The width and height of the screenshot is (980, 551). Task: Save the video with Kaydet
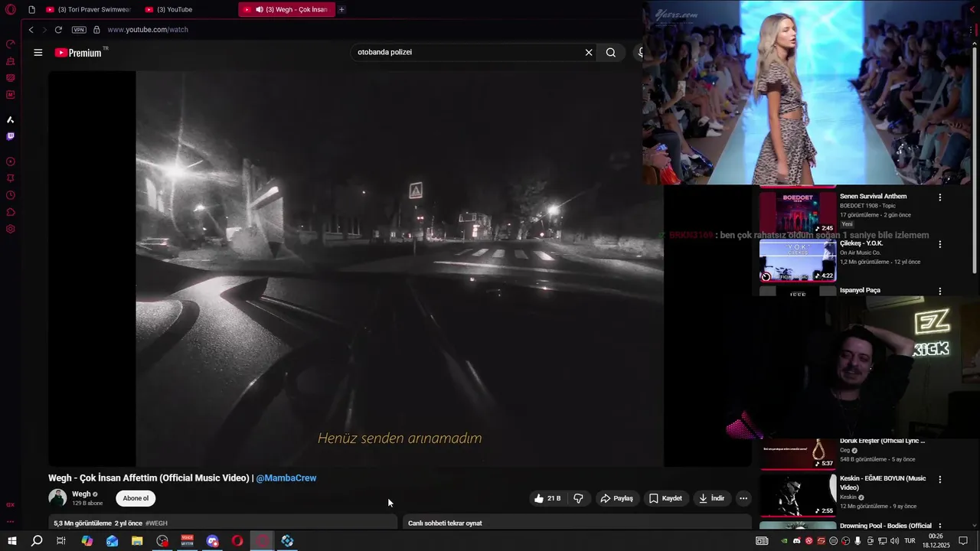pyautogui.click(x=665, y=498)
